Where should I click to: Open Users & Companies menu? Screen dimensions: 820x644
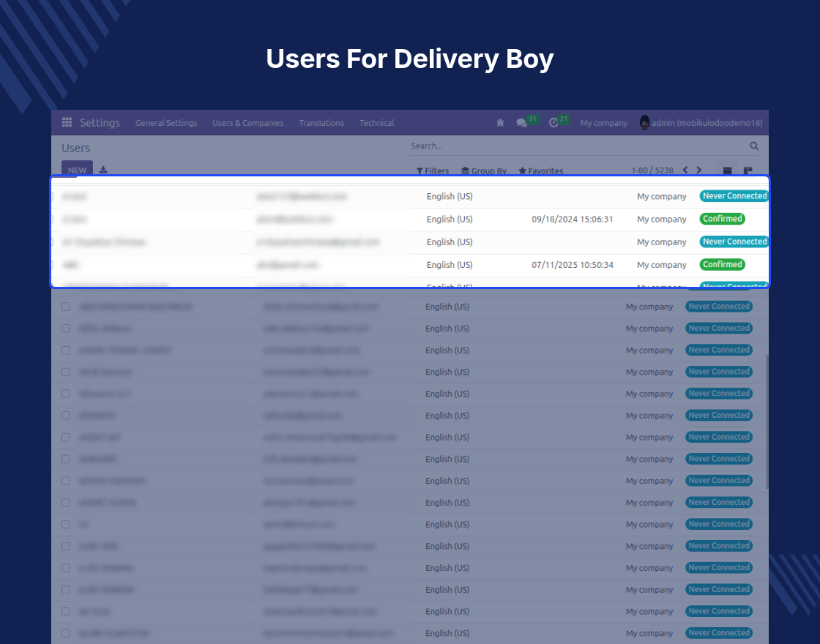tap(248, 123)
